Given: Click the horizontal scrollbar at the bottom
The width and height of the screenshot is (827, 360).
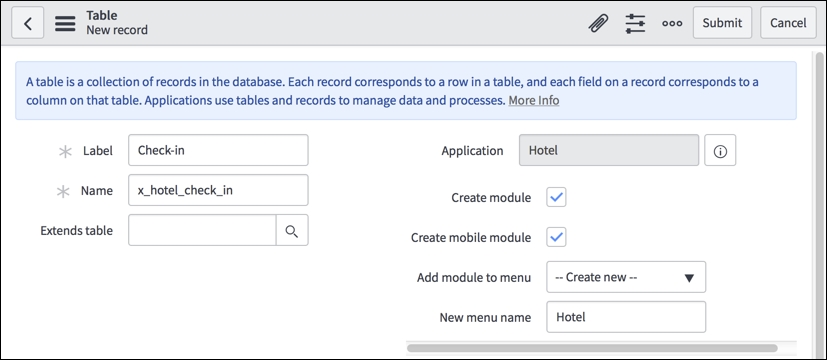Looking at the screenshot, I should tap(592, 348).
